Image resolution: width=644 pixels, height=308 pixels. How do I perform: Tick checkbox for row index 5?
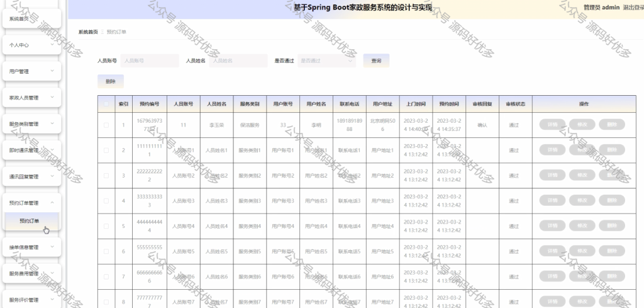click(106, 226)
